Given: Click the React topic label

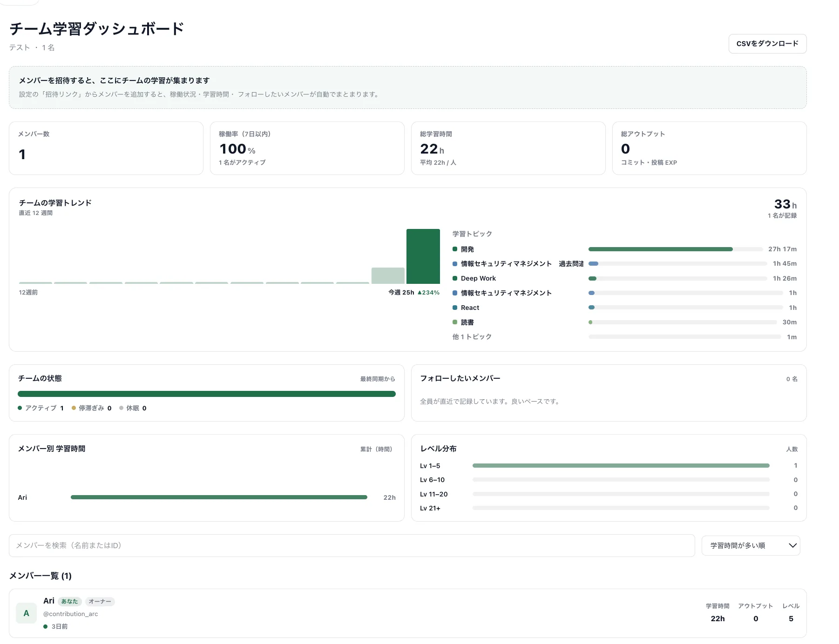Looking at the screenshot, I should click(470, 308).
